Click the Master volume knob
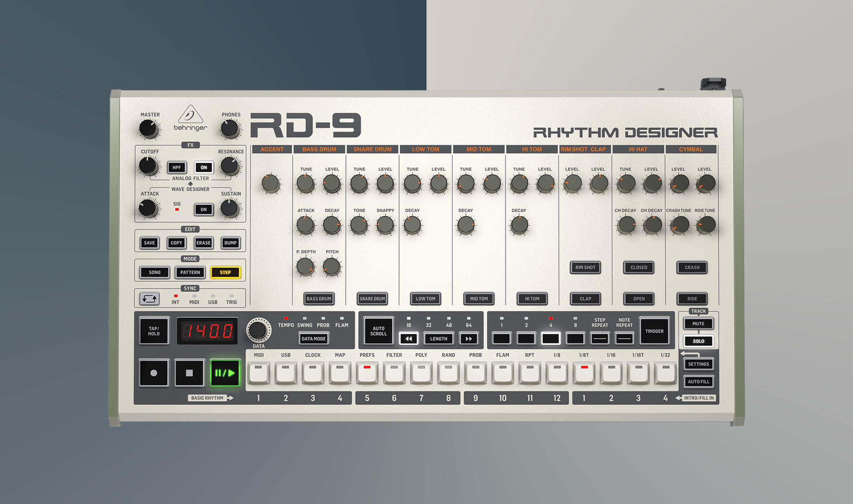Image resolution: width=853 pixels, height=504 pixels. click(148, 128)
